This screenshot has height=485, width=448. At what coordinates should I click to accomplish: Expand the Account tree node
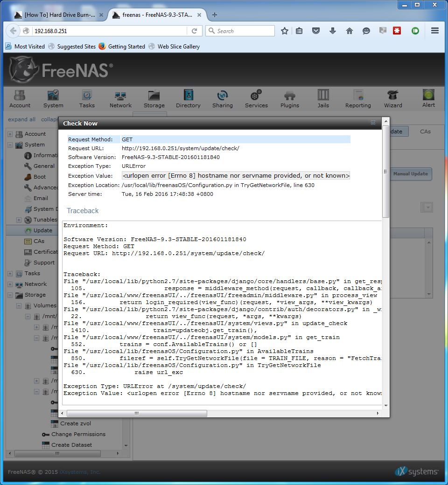[x=10, y=134]
